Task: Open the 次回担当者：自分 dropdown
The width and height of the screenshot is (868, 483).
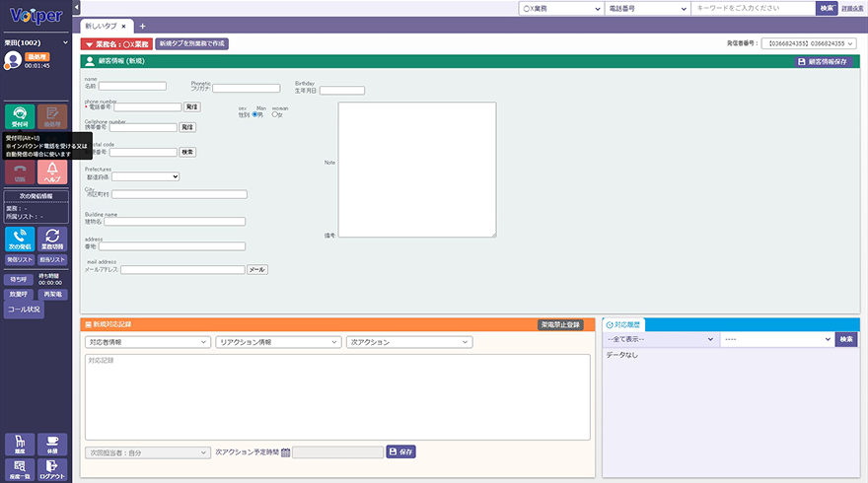Action: click(x=147, y=452)
